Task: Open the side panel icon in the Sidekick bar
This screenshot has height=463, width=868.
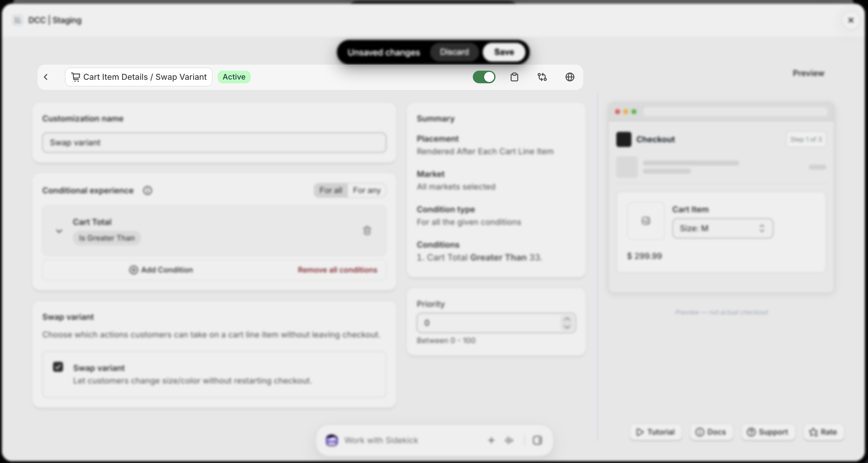Action: pyautogui.click(x=537, y=440)
